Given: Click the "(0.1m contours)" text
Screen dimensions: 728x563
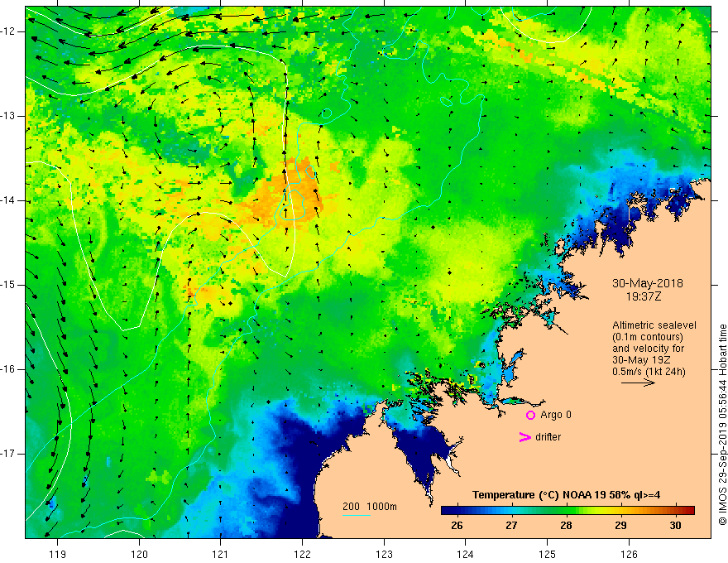Looking at the screenshot, I should click(648, 337).
